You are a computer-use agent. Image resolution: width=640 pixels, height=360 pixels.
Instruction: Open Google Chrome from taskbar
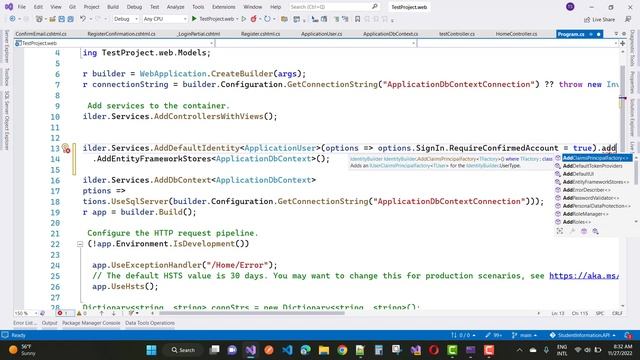(342, 350)
